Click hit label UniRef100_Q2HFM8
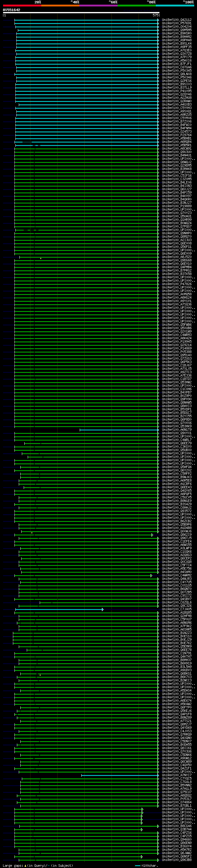This screenshot has height=868, width=197. click(177, 616)
